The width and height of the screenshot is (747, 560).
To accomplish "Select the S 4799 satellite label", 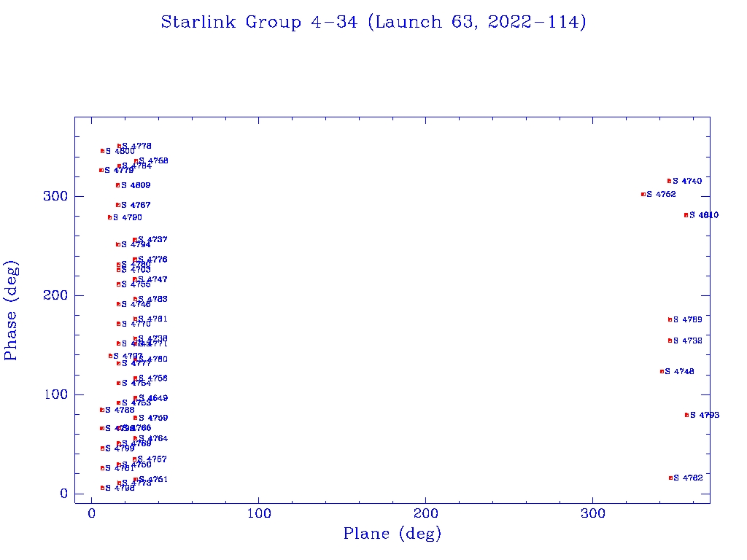I will click(x=120, y=448).
